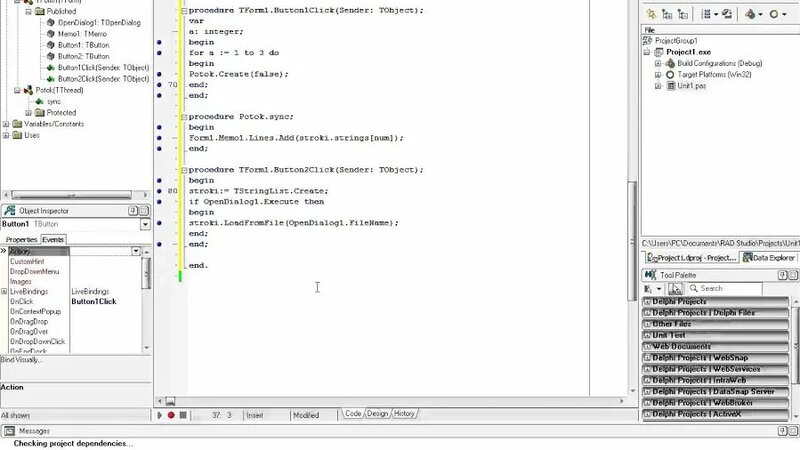Viewport: 800px width, 450px height.
Task: Switch to the Data Explorer tab
Action: pos(769,258)
